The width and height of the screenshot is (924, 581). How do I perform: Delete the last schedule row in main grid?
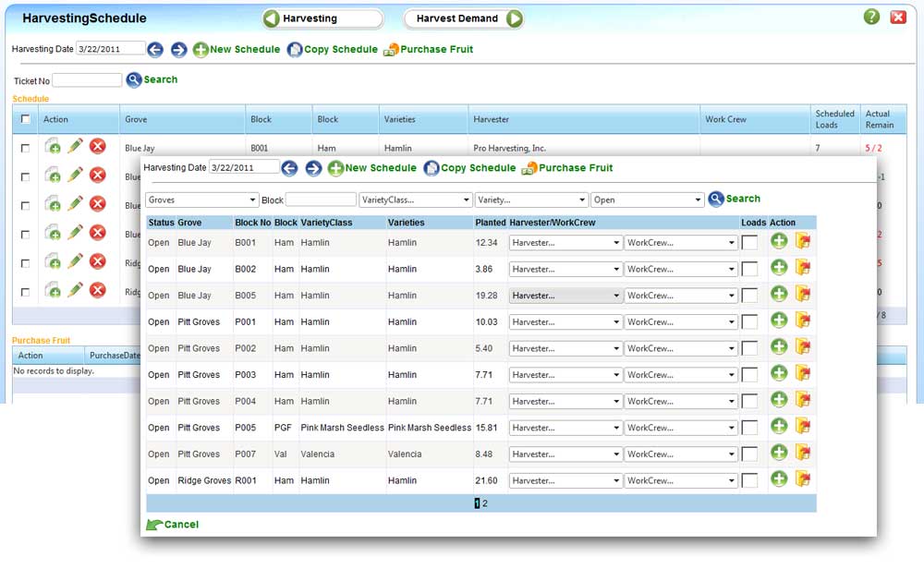(98, 290)
